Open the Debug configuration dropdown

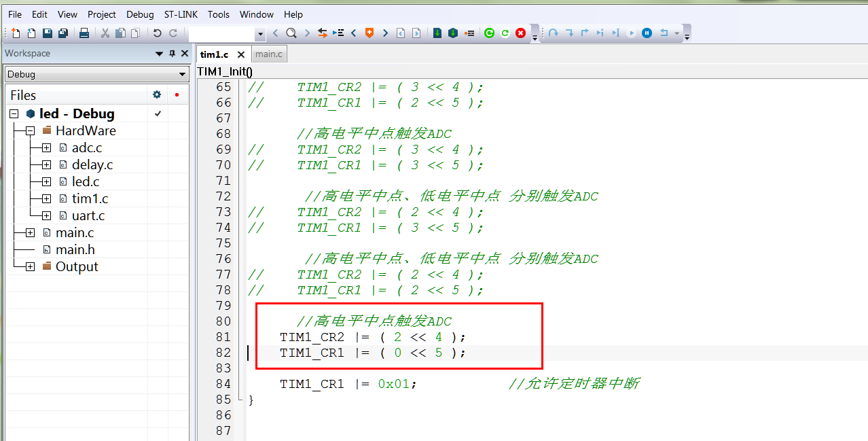[181, 74]
